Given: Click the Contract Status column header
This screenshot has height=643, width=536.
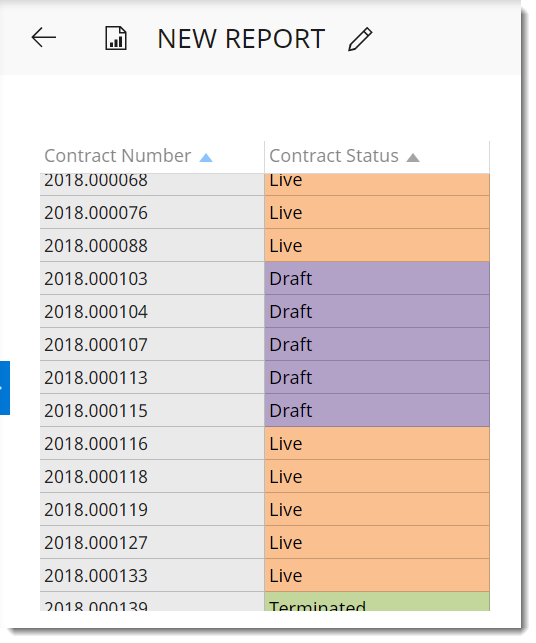Looking at the screenshot, I should pos(377,157).
